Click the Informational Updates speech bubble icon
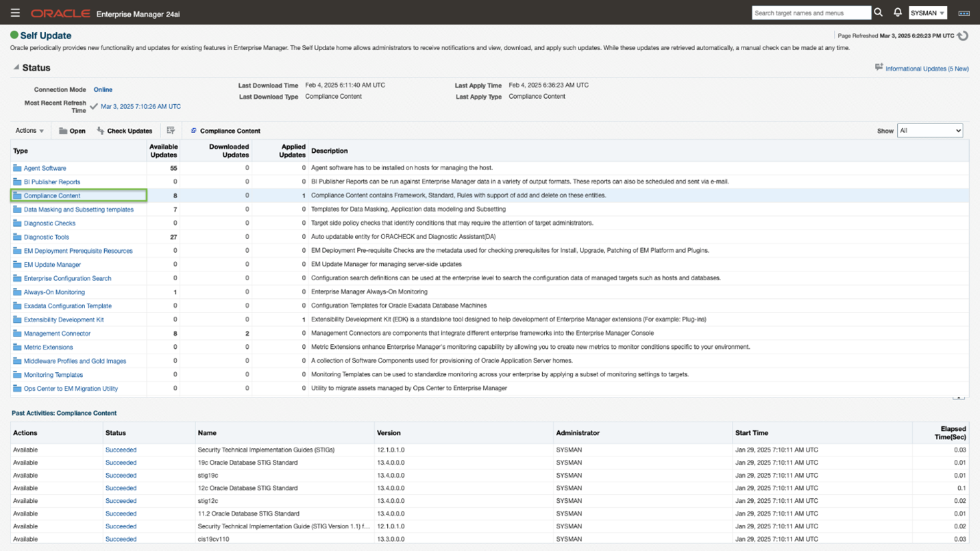This screenshot has height=551, width=980. (x=879, y=68)
